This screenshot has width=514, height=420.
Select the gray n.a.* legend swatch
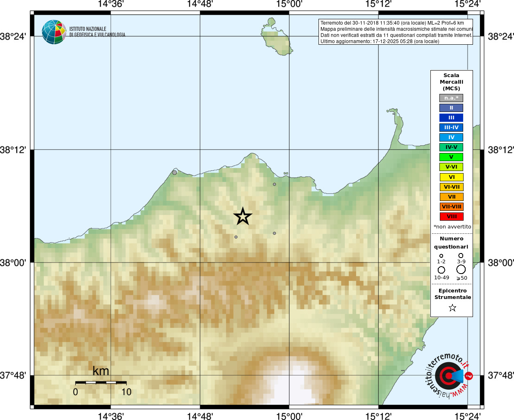451,98
